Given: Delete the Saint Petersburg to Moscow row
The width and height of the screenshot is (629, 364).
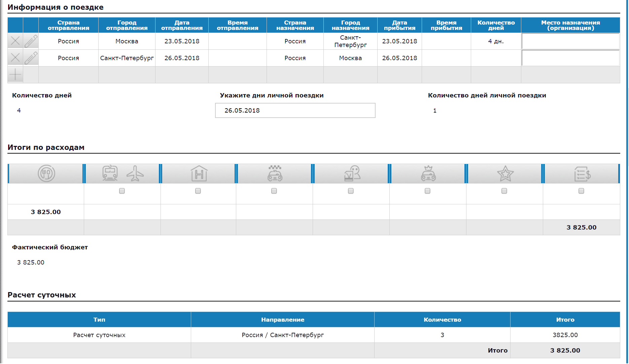Looking at the screenshot, I should pos(15,58).
